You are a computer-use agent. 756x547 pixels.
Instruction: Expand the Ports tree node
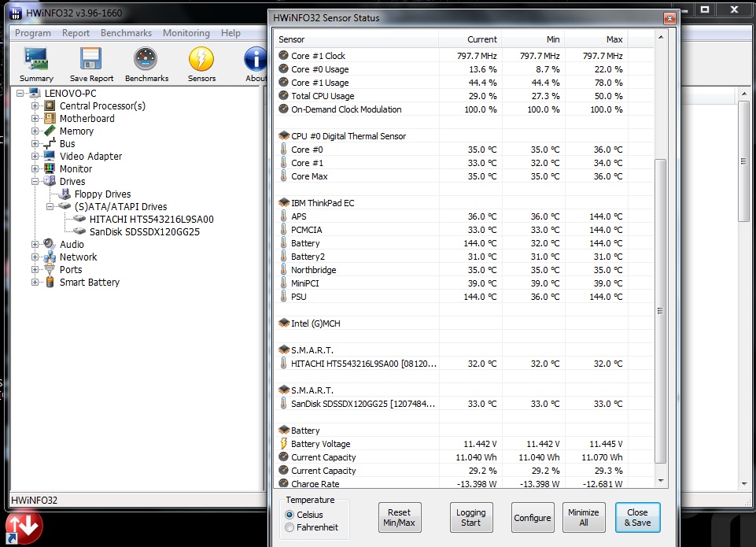pyautogui.click(x=35, y=269)
